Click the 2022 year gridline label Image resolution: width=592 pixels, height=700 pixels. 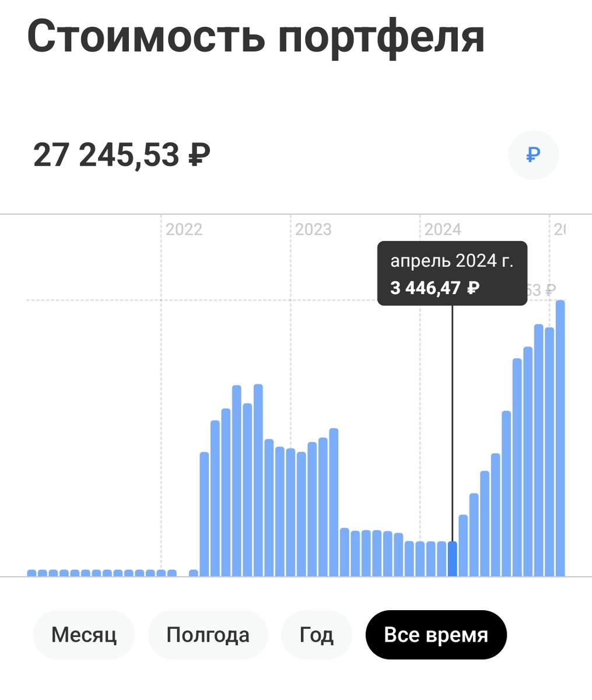pos(185,229)
